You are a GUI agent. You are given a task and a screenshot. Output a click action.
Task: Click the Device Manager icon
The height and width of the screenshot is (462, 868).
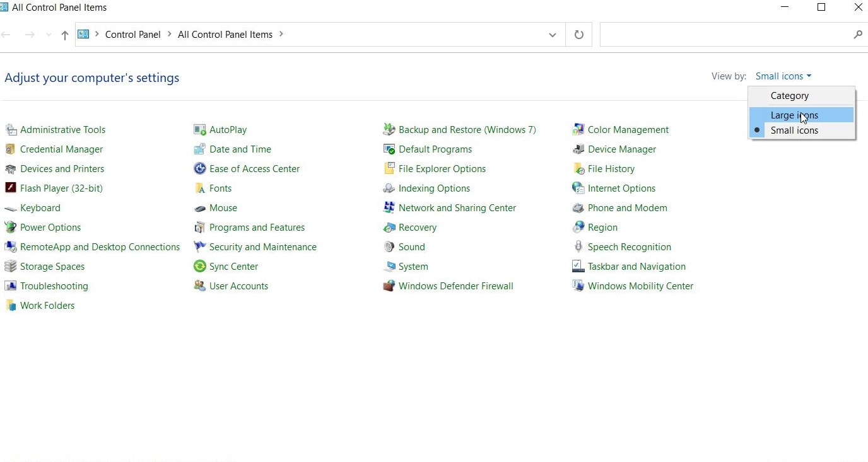[578, 149]
